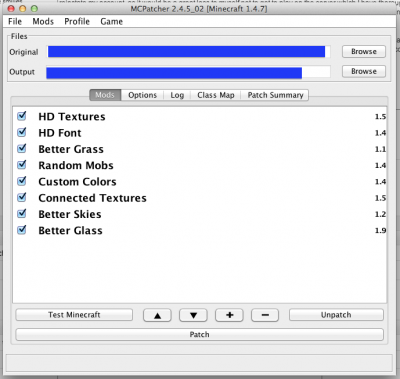The height and width of the screenshot is (379, 400).
Task: Open the Game menu
Action: click(112, 21)
